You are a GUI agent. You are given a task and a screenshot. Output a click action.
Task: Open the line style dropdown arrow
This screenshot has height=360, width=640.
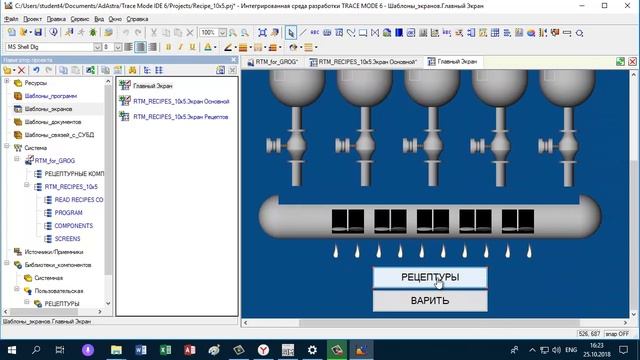click(251, 48)
